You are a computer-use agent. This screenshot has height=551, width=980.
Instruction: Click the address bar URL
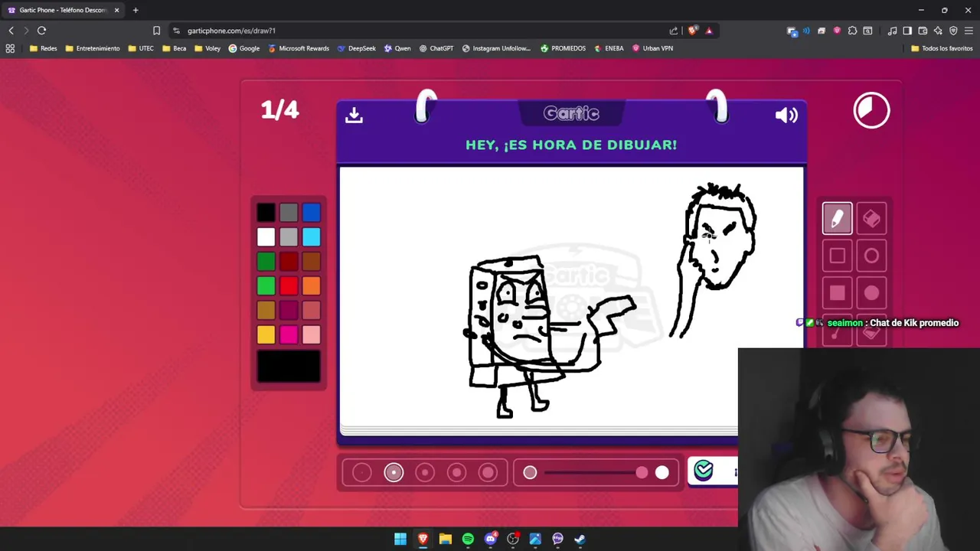[231, 31]
